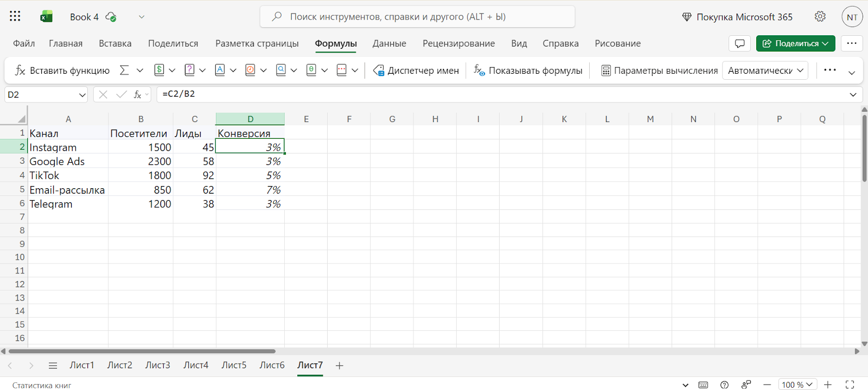Open the comments pane icon
This screenshot has height=390, width=868.
[739, 43]
